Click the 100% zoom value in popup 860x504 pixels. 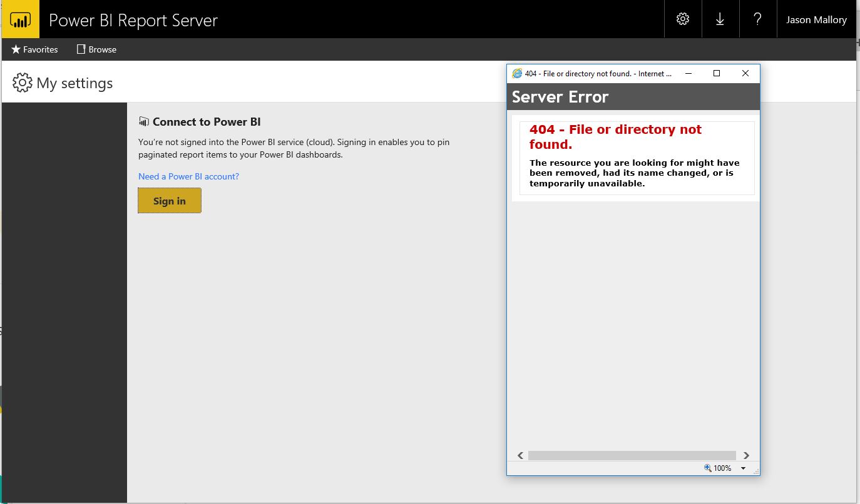(722, 468)
